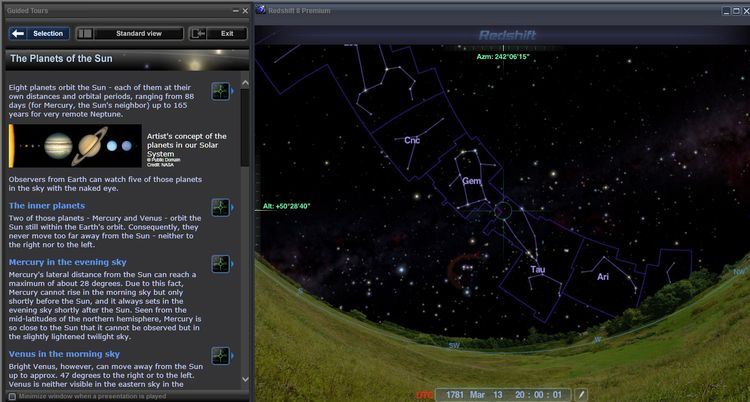Select the Cnc constellation label
Viewport: 750px width, 402px height.
pos(412,140)
